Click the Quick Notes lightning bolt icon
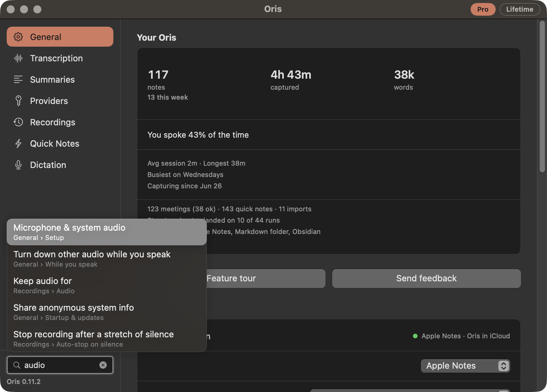The width and height of the screenshot is (547, 392). [18, 144]
